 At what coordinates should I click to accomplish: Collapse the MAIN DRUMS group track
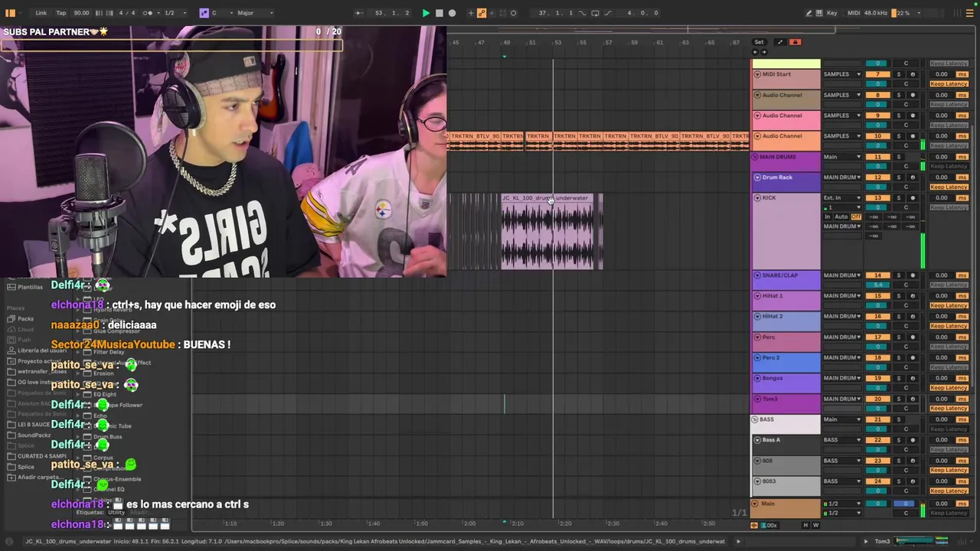(x=756, y=157)
